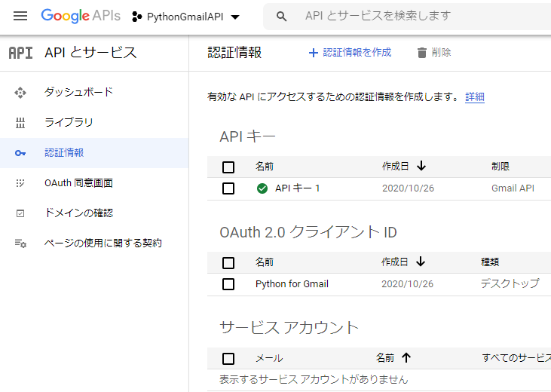Click the API logo icon in the sidebar header
The width and height of the screenshot is (551, 392).
coord(21,53)
